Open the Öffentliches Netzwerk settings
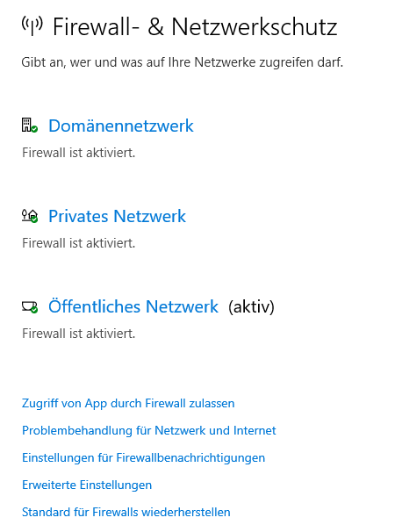395x532 pixels. click(133, 306)
